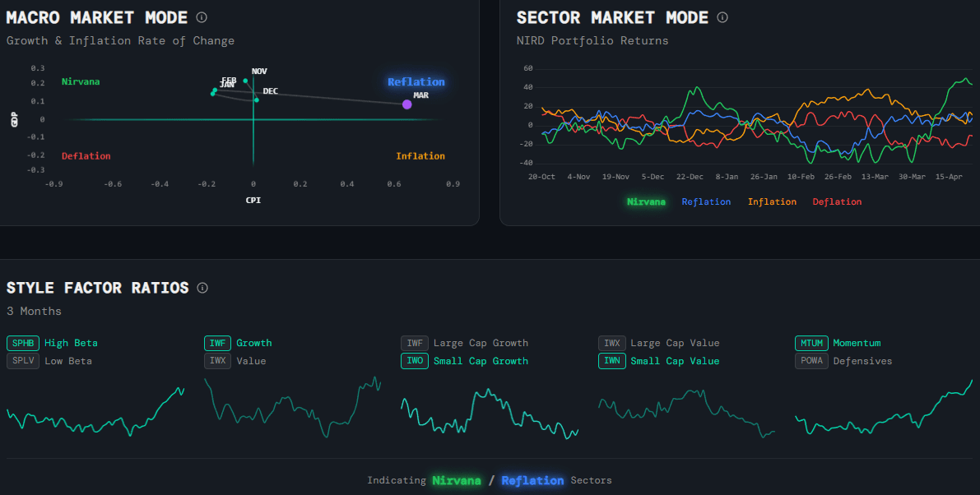Hide the Reflation series in legend

(x=706, y=201)
